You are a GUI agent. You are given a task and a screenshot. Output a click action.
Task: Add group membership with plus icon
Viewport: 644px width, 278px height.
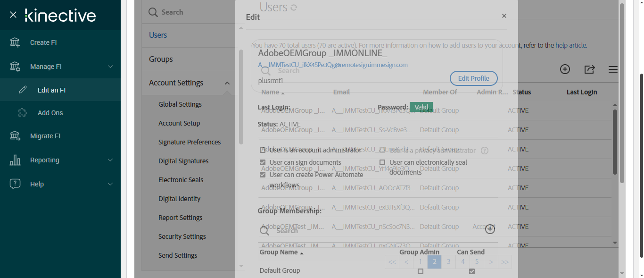[x=490, y=229]
